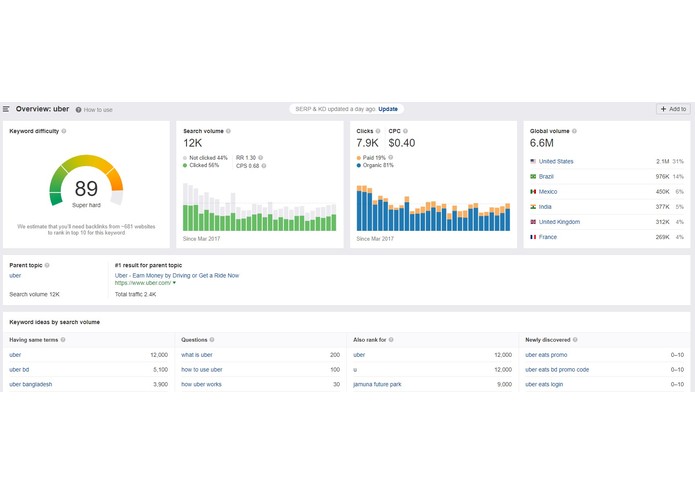Click the info icon next to CPC
The height and width of the screenshot is (494, 695).
coord(405,131)
